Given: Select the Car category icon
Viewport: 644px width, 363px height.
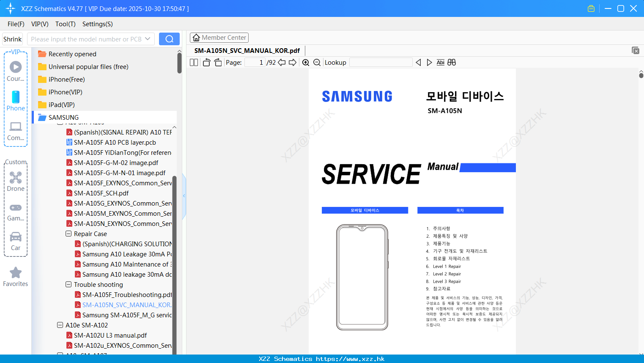Looking at the screenshot, I should (x=16, y=241).
